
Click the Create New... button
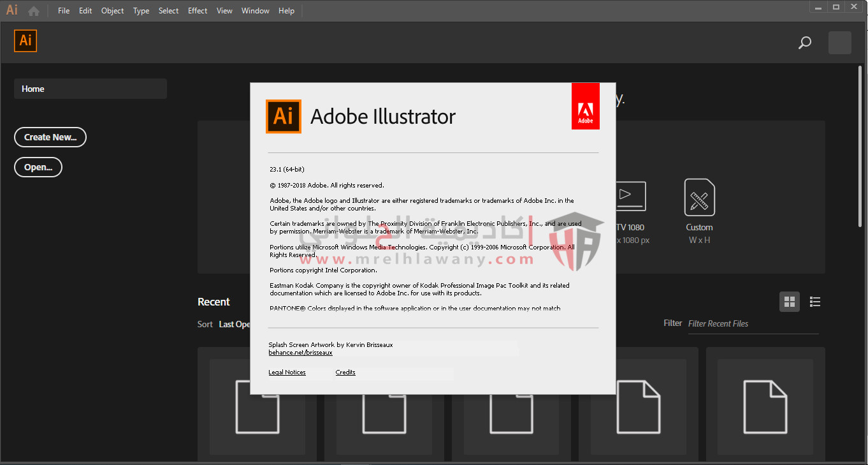coord(50,137)
